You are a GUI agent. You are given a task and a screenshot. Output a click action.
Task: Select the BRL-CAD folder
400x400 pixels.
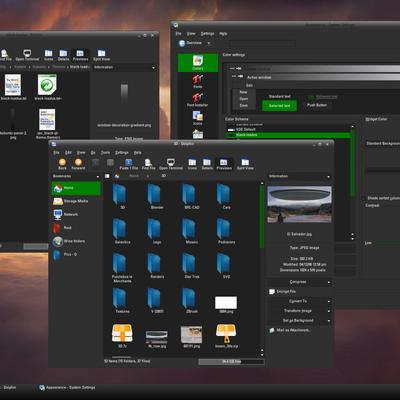(190, 196)
